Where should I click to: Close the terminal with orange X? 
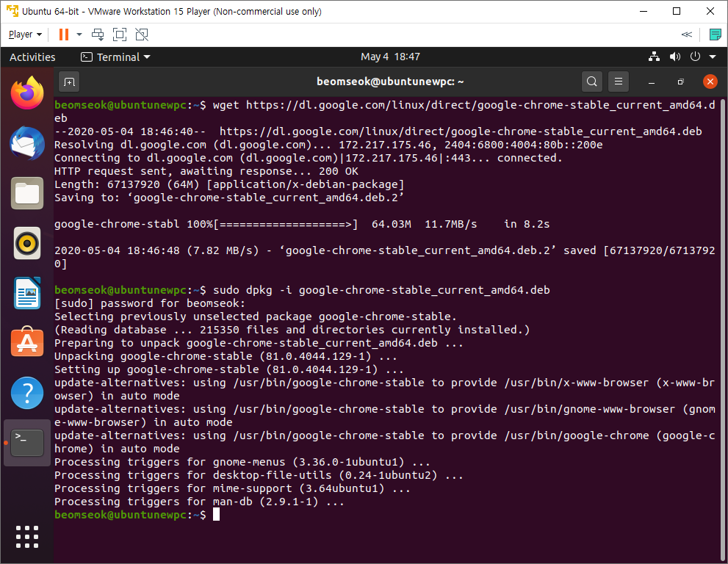[710, 82]
